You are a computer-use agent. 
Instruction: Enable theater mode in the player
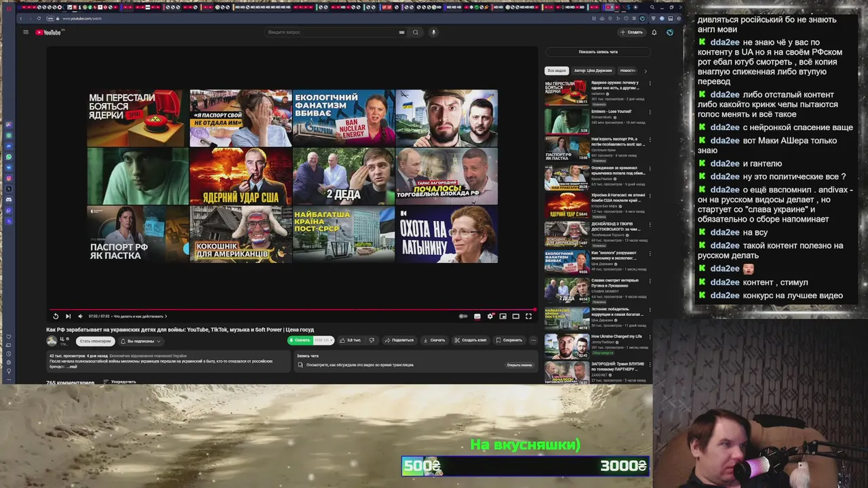[x=515, y=316]
